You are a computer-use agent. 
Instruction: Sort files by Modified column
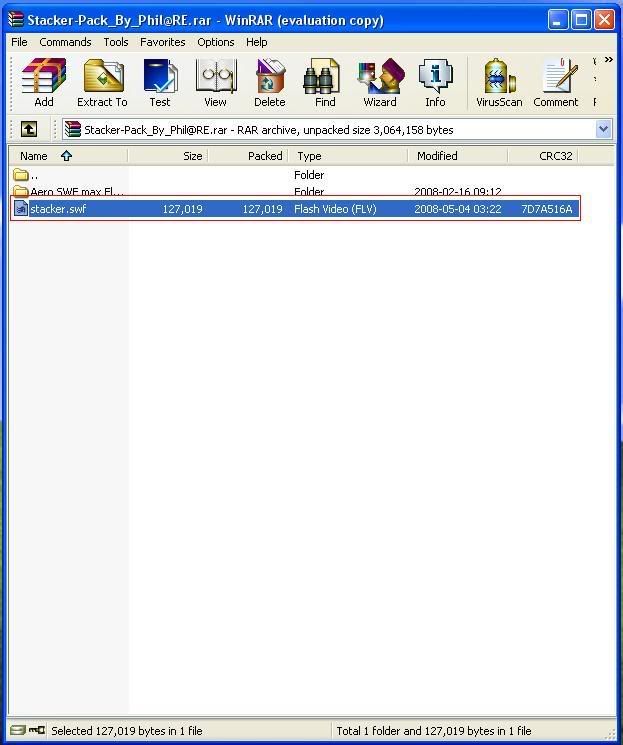point(458,156)
